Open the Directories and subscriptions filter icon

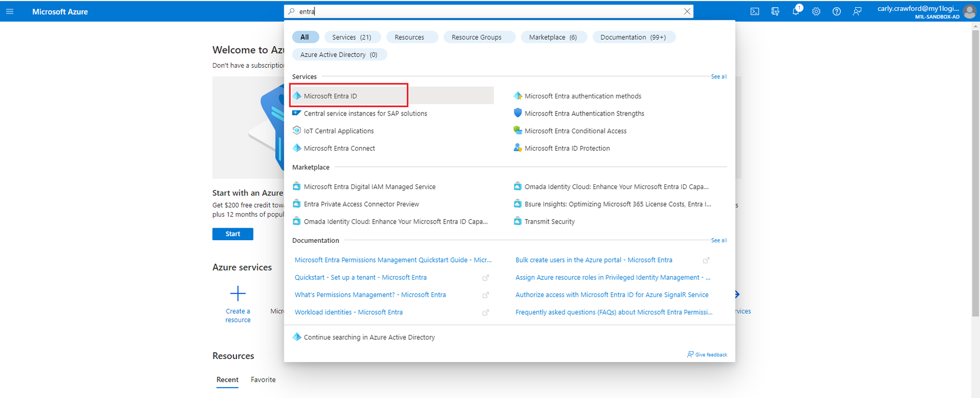(775, 11)
